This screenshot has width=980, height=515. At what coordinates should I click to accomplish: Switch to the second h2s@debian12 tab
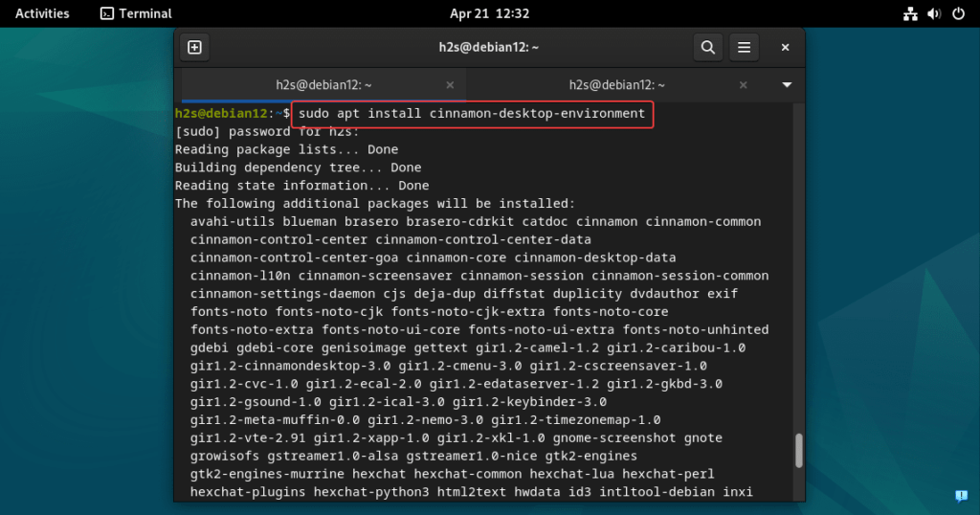[x=617, y=85]
